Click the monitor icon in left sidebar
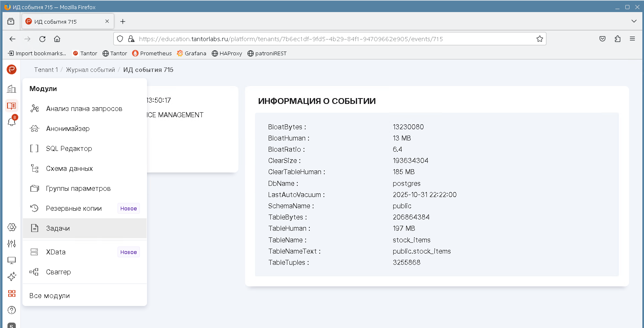Image resolution: width=644 pixels, height=328 pixels. 12,260
